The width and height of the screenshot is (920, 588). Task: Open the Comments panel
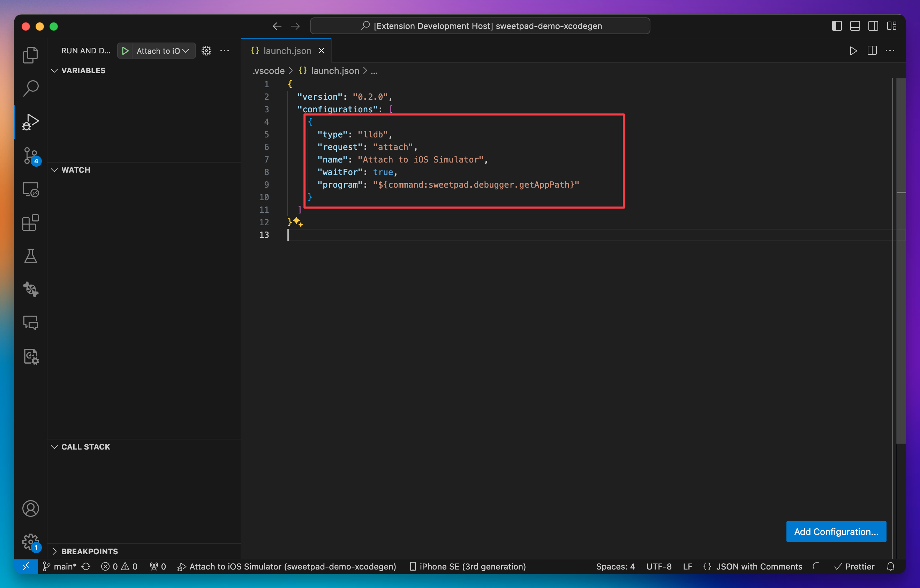[31, 322]
